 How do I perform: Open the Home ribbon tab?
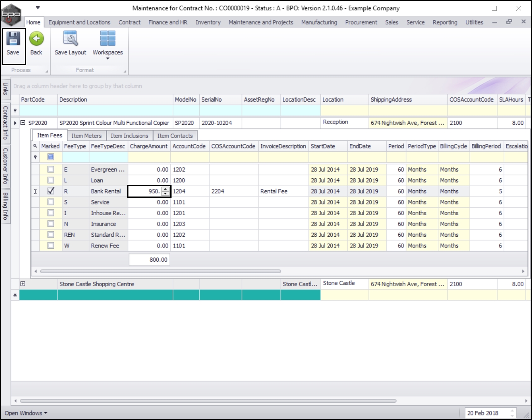(33, 22)
